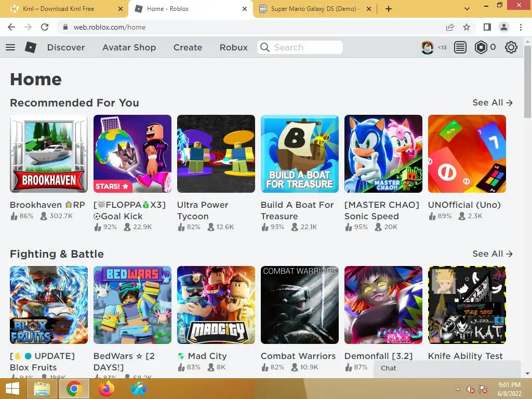Open a new browser tab

389,9
